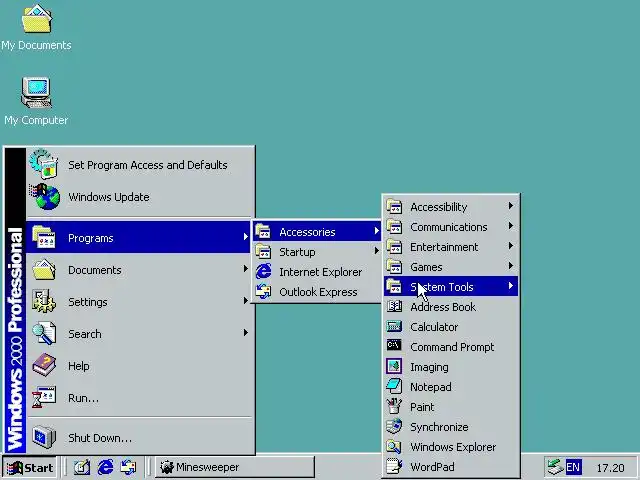
Task: Click the Start button
Action: coord(30,467)
